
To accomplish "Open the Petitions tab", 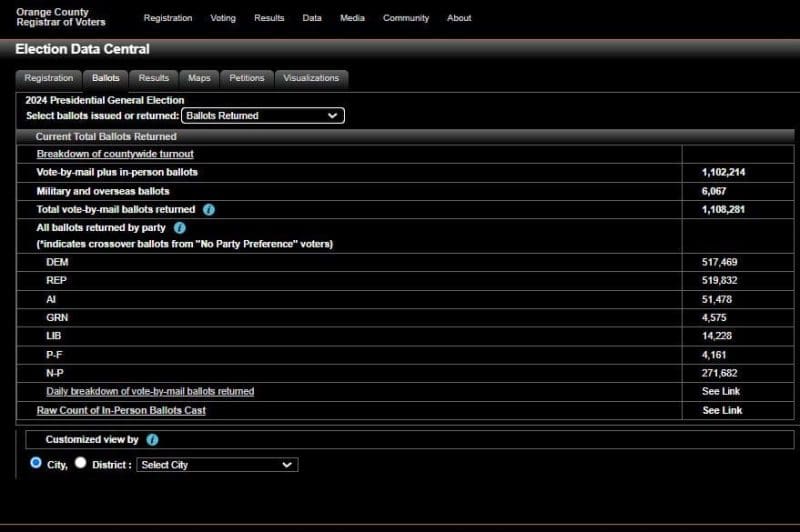I will coord(247,78).
